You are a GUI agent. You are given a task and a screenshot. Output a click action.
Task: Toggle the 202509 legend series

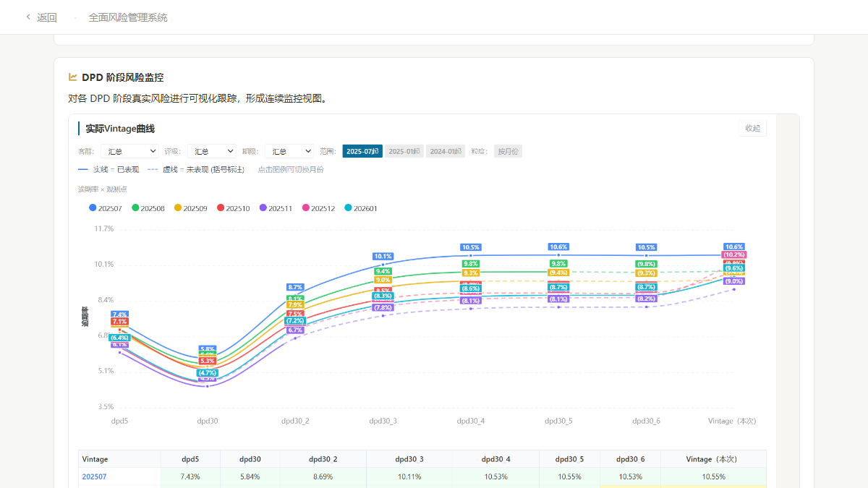[191, 208]
